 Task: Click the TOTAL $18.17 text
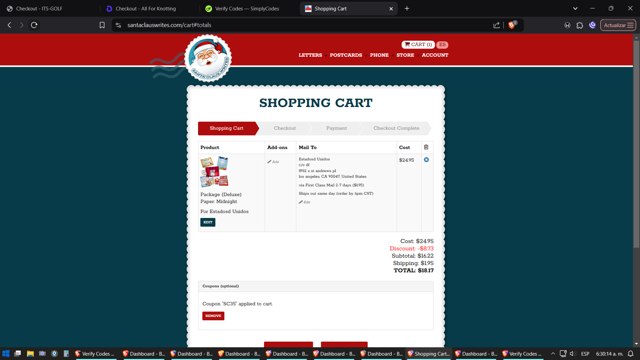[413, 271]
